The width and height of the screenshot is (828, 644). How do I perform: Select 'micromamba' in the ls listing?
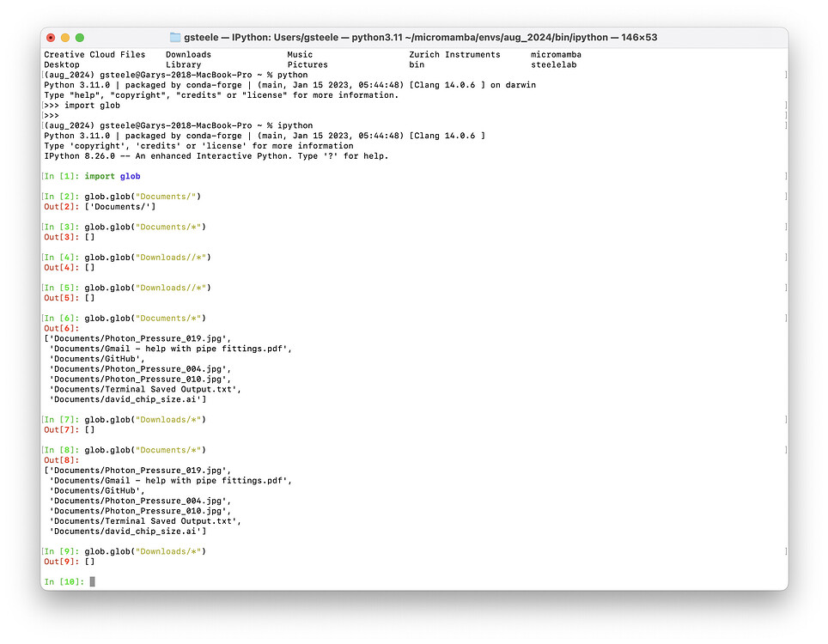click(x=555, y=53)
